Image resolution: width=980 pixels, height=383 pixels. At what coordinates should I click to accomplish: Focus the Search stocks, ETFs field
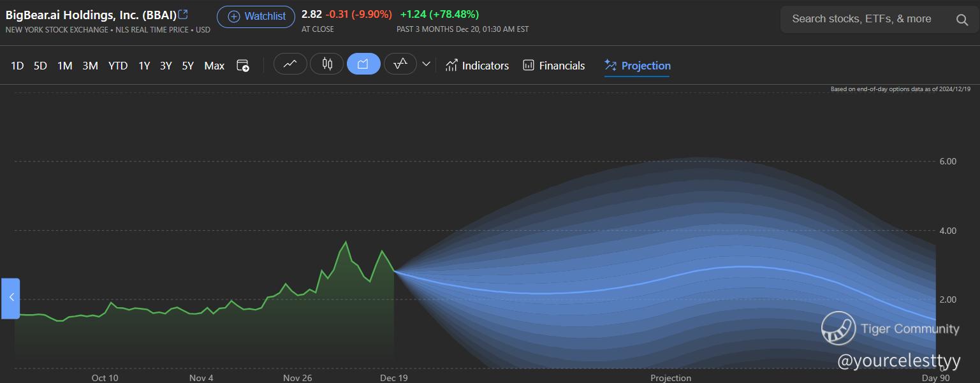point(879,19)
